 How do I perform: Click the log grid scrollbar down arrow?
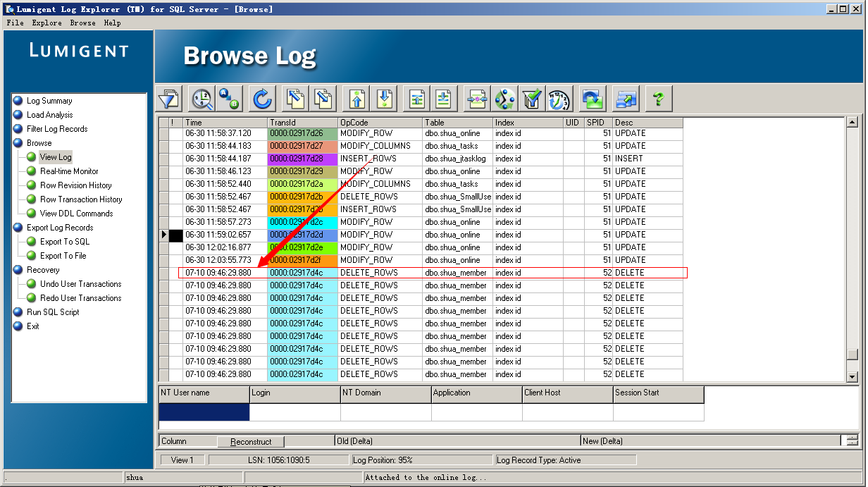point(852,377)
